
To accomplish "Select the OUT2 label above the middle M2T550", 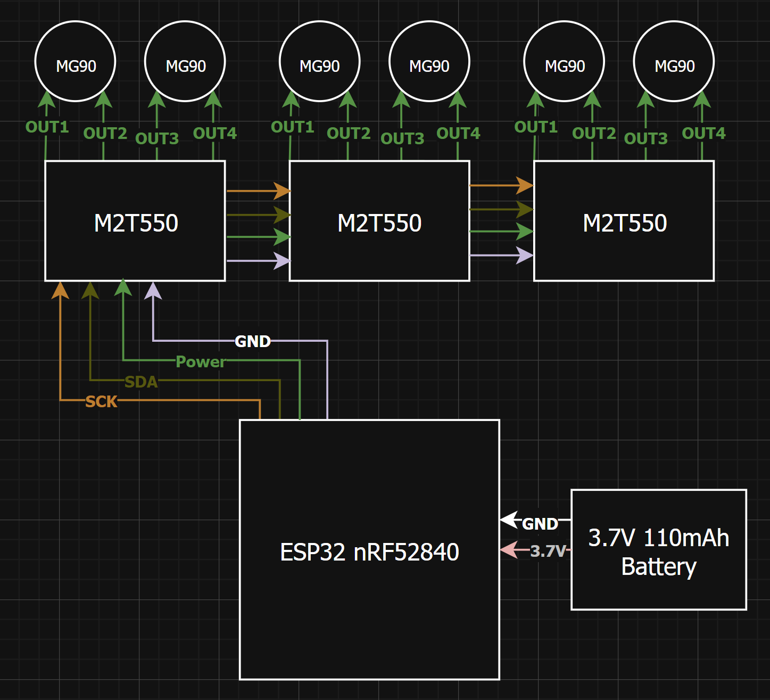I will pos(349,133).
